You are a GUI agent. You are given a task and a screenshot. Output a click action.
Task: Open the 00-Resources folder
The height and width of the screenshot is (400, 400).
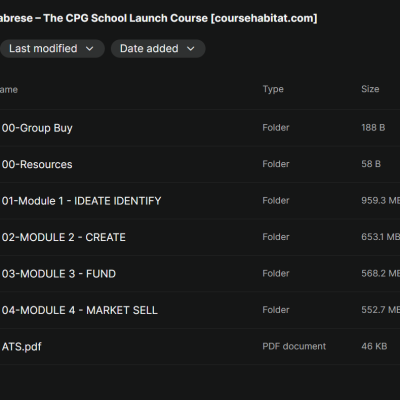point(37,164)
